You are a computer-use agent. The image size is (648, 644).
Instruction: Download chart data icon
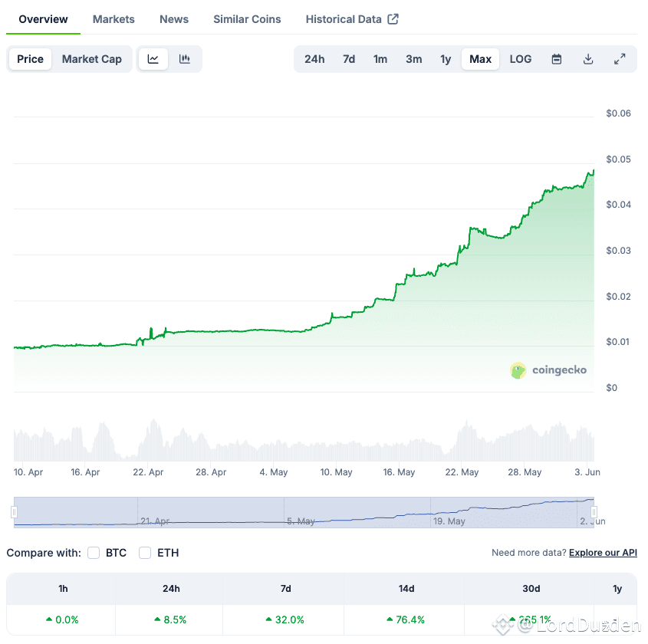(x=588, y=59)
